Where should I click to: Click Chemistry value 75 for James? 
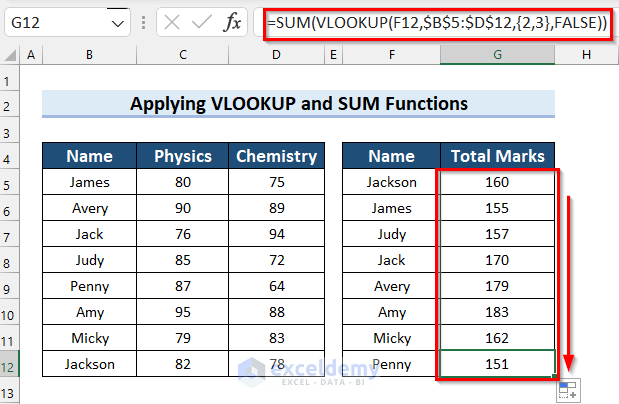coord(276,182)
